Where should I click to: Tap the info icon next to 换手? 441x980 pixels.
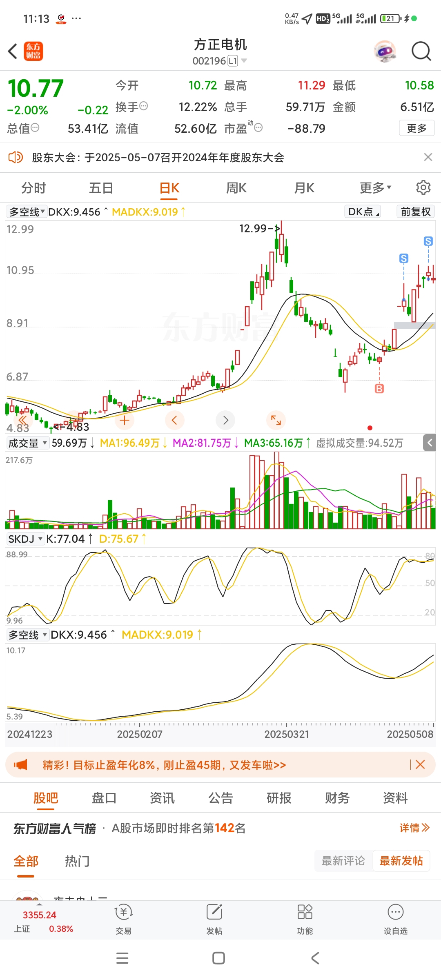[144, 106]
